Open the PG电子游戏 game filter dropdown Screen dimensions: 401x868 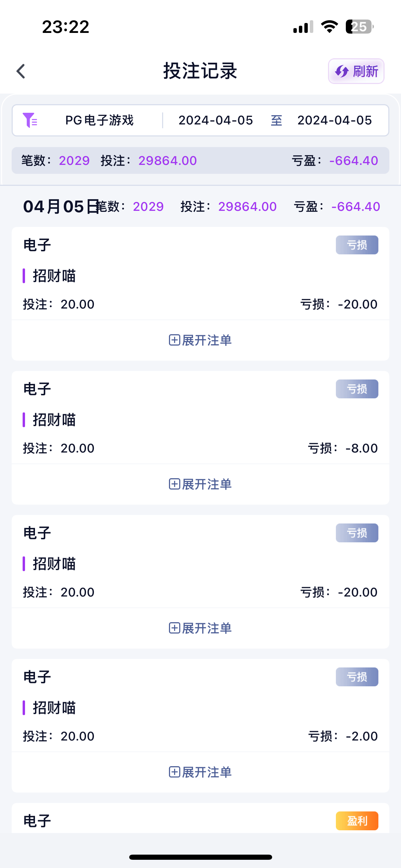[x=99, y=120]
